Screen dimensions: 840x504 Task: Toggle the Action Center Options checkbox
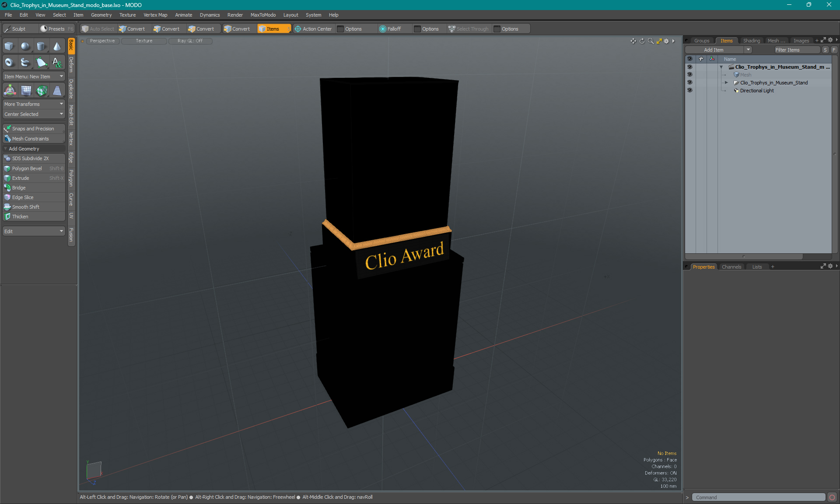[340, 29]
